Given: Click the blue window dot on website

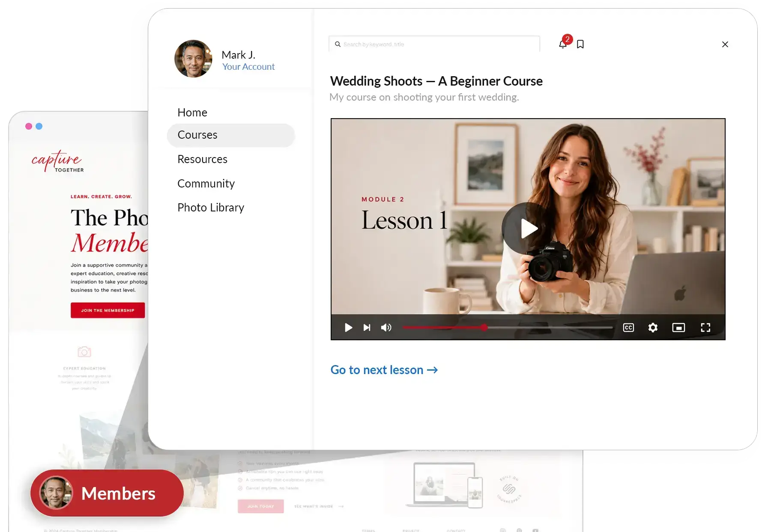Looking at the screenshot, I should [39, 126].
